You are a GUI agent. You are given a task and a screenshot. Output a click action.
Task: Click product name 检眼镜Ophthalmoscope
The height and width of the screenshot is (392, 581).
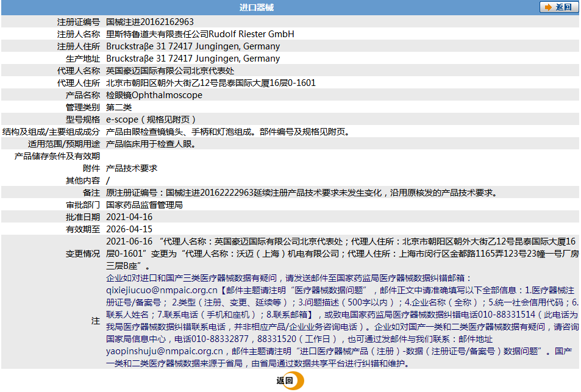click(154, 95)
